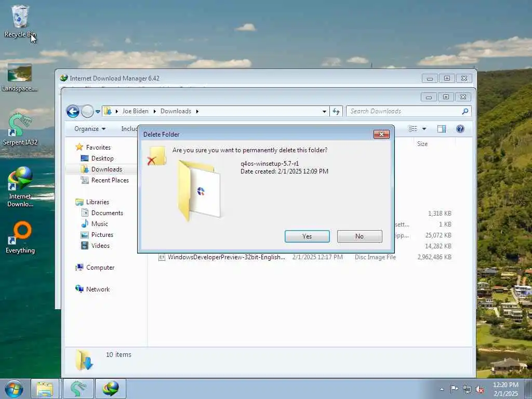Viewport: 532px width, 399px height.
Task: Minimize the Downloads Explorer window
Action: tap(429, 97)
